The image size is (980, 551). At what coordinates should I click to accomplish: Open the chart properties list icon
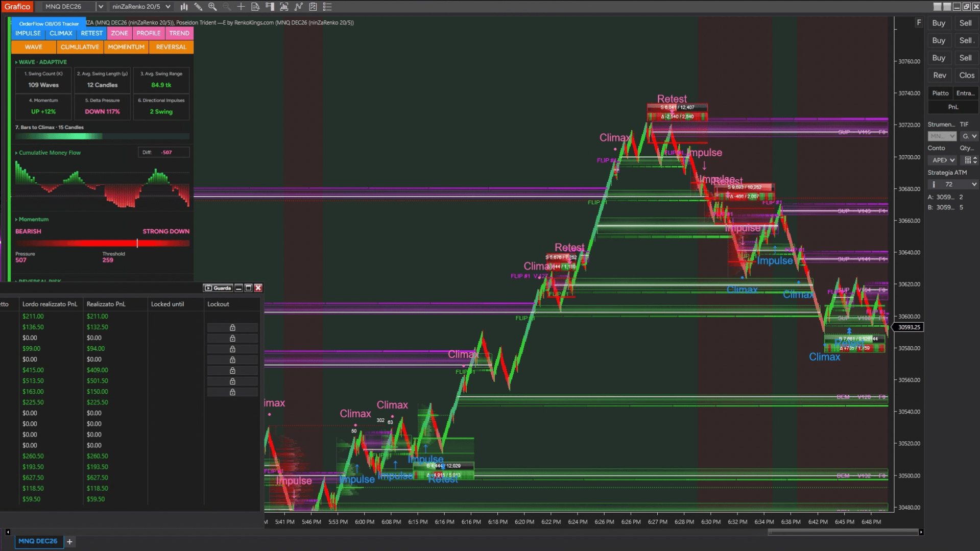327,7
